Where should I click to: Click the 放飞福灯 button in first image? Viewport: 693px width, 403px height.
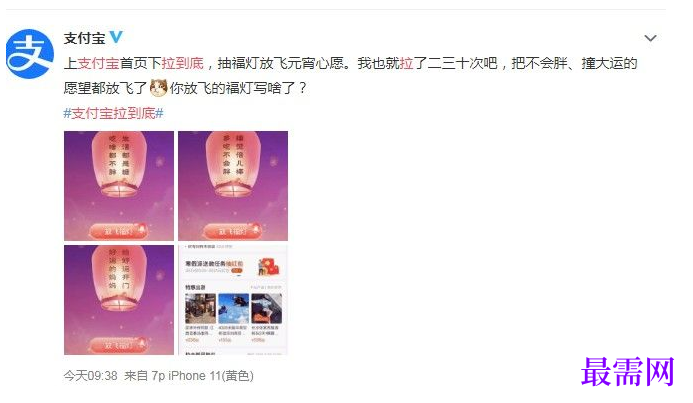point(118,231)
